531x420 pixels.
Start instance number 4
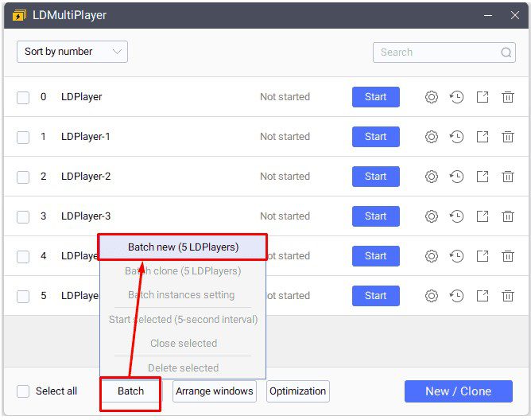coord(375,256)
